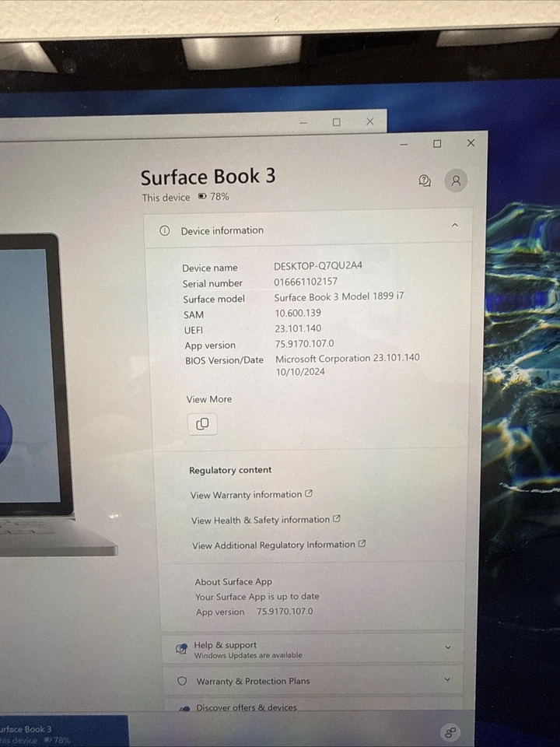This screenshot has width=560, height=747.
Task: Open View Warranty information link
Action: click(251, 495)
